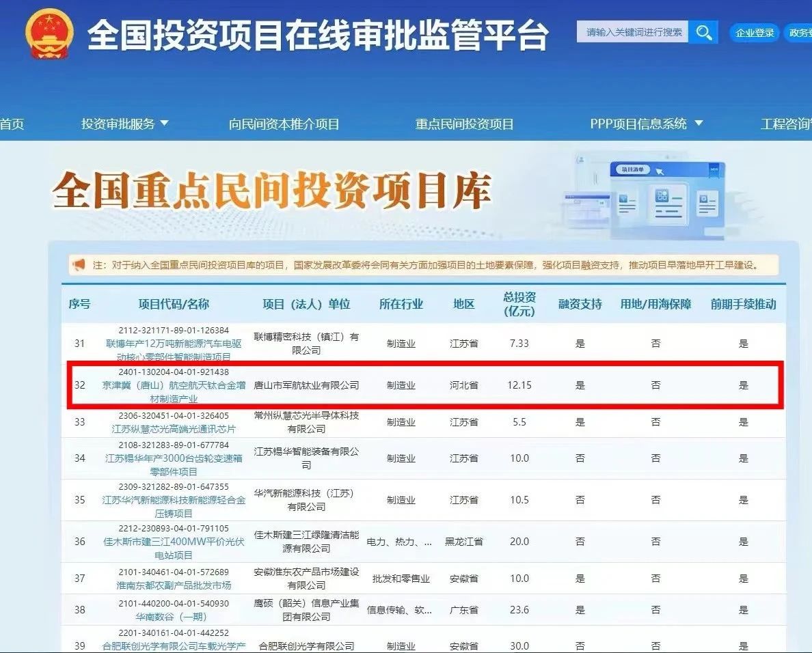Click the 序号 column header
Image resolution: width=812 pixels, height=653 pixels.
[x=79, y=304]
